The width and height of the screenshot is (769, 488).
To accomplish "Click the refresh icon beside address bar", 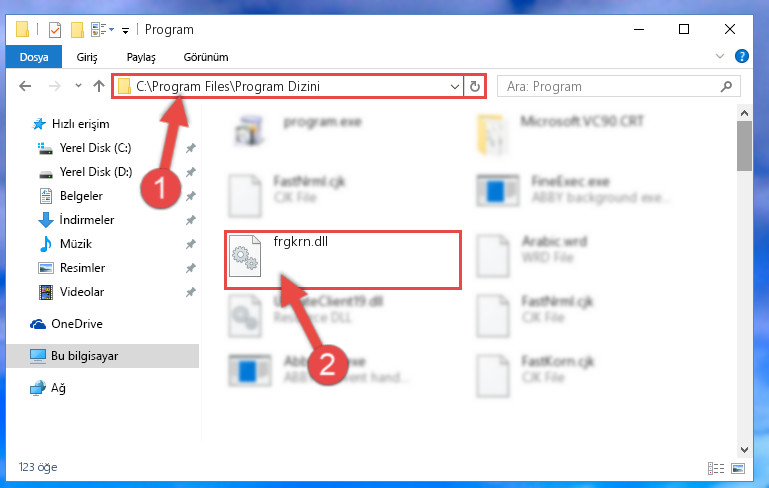I will (474, 87).
